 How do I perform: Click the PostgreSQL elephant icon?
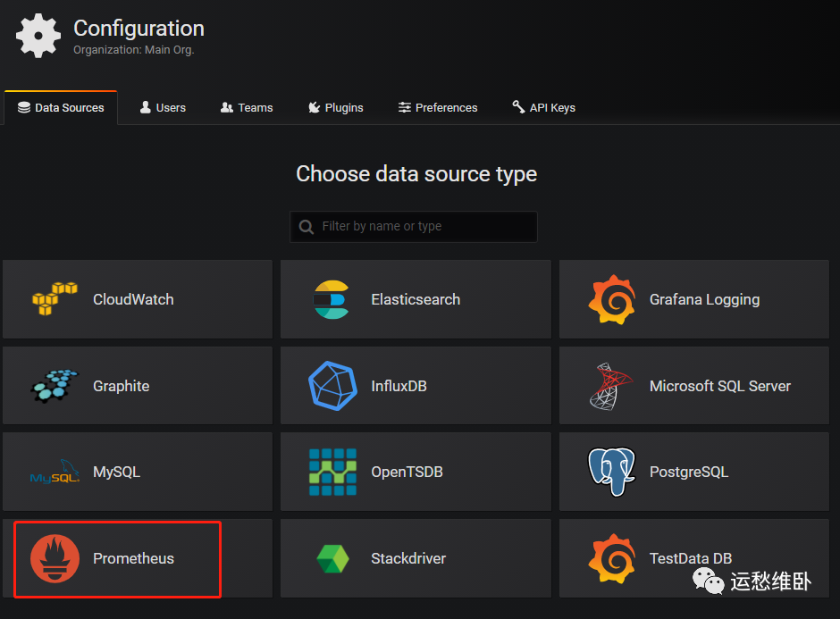[611, 472]
